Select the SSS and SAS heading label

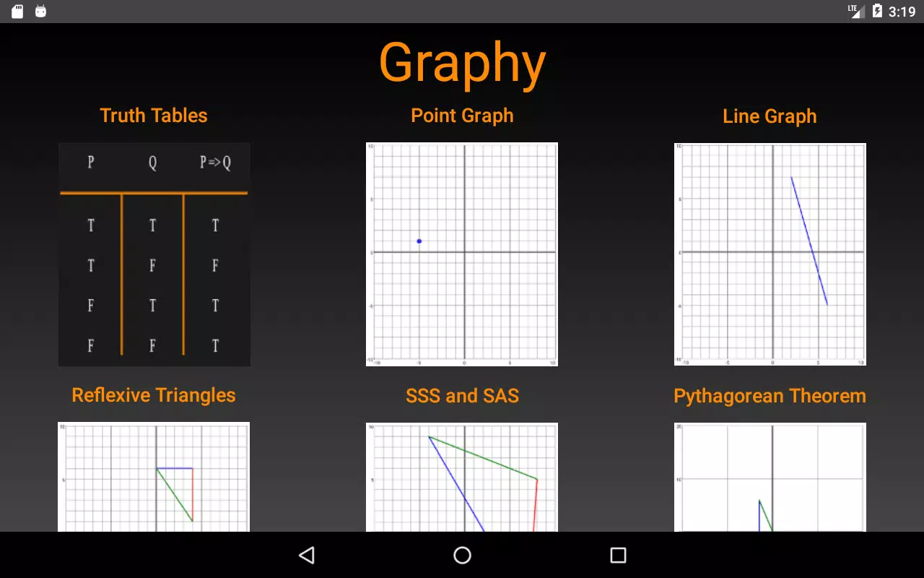[462, 395]
